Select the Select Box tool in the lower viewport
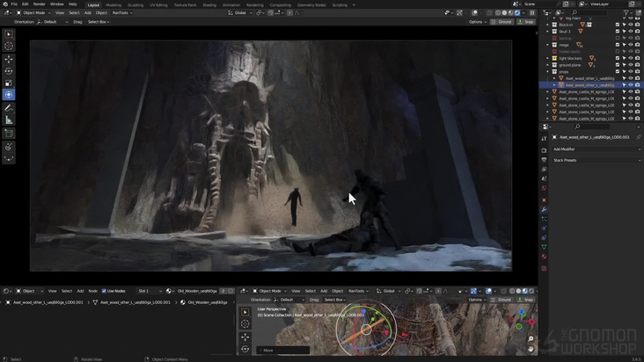Viewport: 644px width, 362px height. point(245,312)
